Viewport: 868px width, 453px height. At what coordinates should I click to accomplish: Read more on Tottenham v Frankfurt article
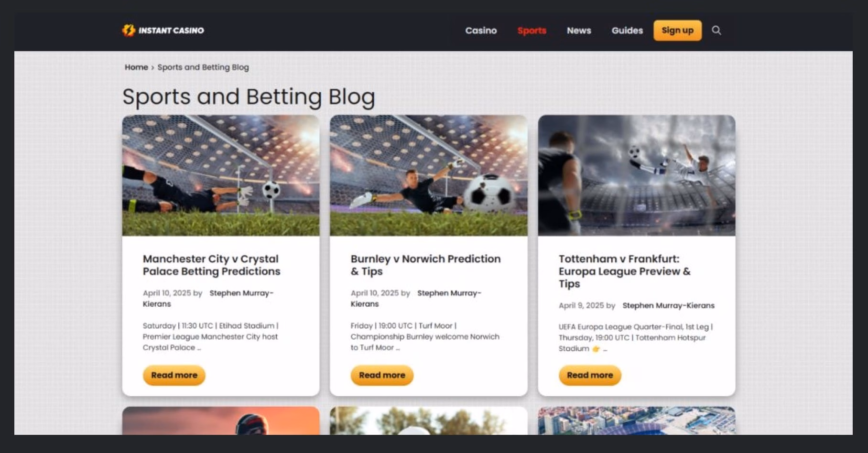click(590, 375)
